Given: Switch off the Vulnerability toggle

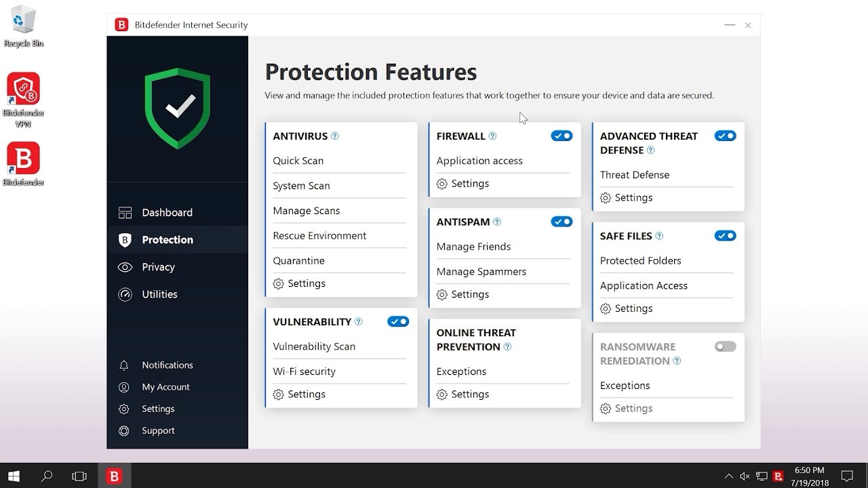Looking at the screenshot, I should click(x=398, y=321).
